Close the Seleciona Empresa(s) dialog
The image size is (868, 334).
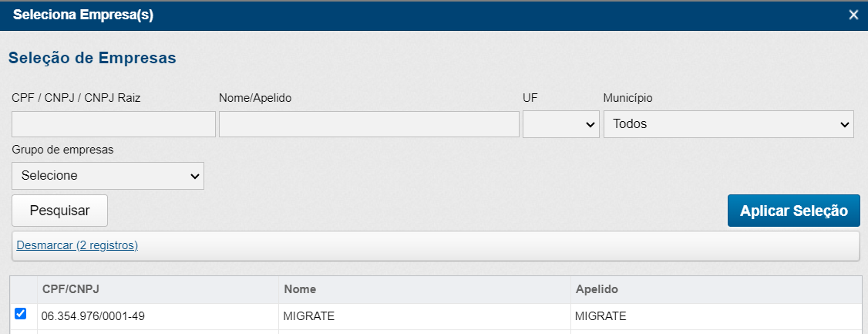[853, 15]
